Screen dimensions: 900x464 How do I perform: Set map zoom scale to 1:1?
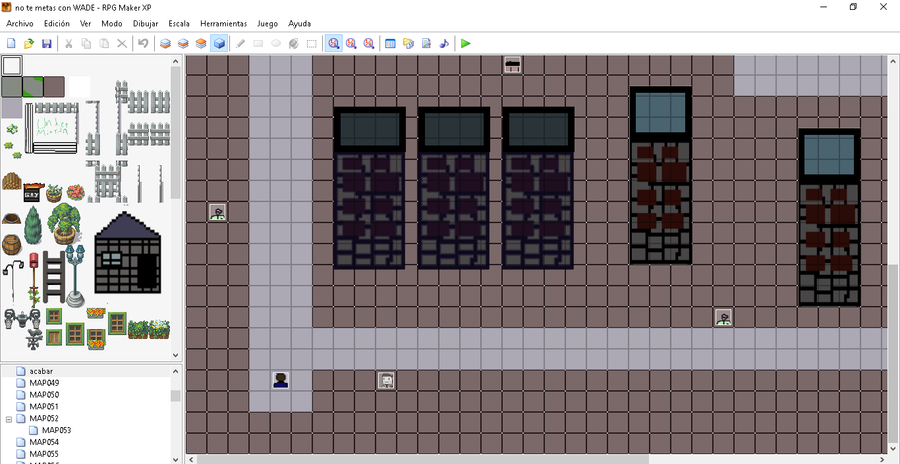333,43
